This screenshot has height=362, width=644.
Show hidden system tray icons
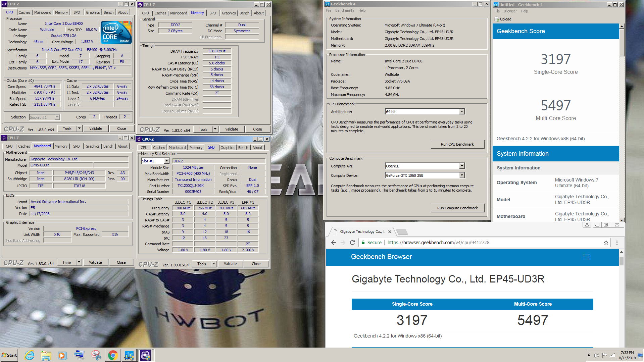pyautogui.click(x=589, y=355)
